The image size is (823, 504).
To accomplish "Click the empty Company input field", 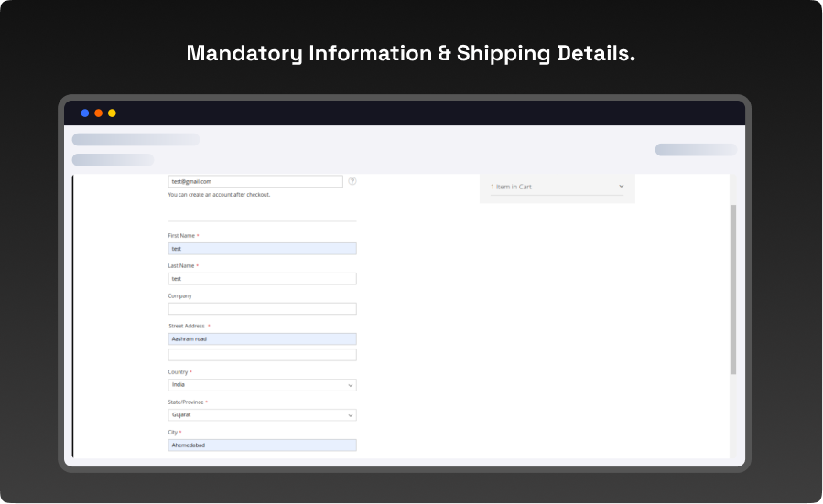I will (x=262, y=309).
